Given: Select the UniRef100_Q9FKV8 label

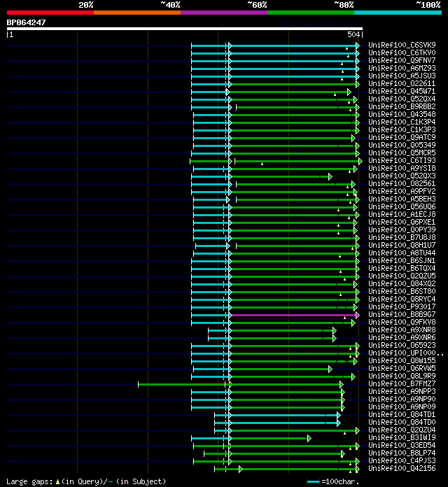Looking at the screenshot, I should pyautogui.click(x=402, y=322).
